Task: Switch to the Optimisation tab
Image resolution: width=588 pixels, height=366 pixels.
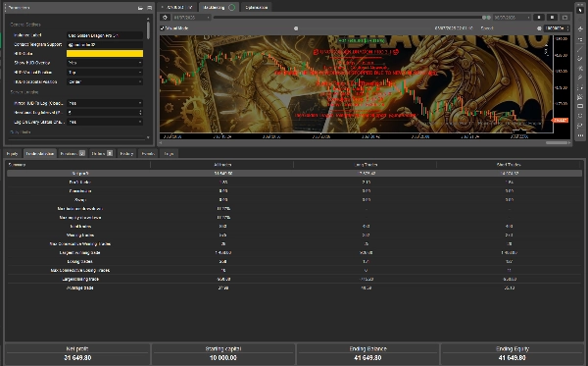Action: pos(256,7)
